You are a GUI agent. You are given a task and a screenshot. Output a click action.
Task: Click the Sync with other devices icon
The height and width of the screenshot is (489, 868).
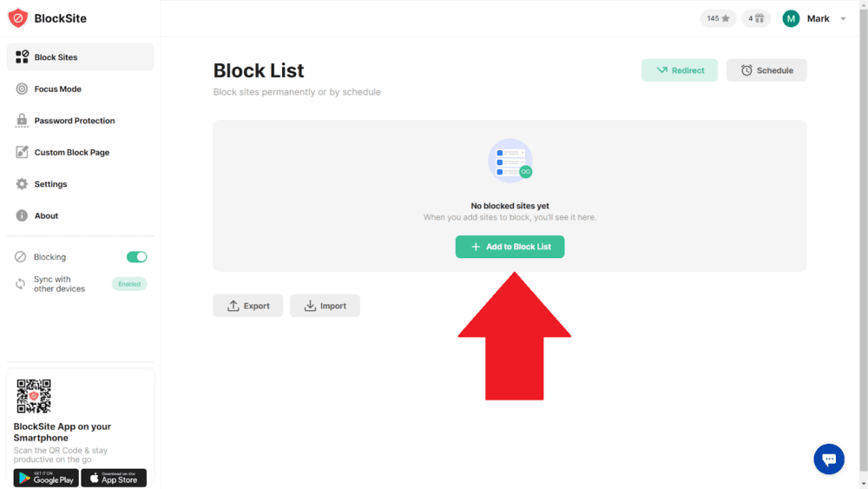(x=21, y=284)
